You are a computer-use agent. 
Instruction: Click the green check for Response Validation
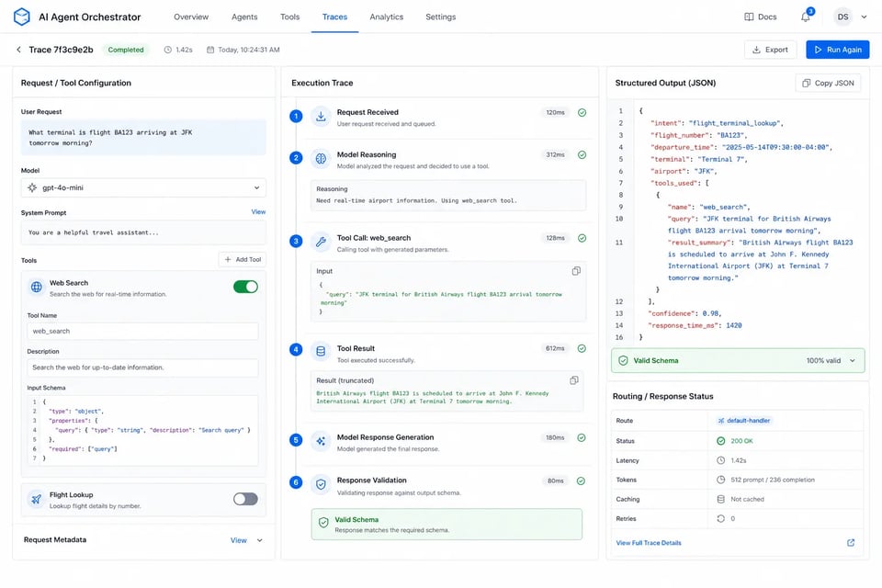click(581, 481)
